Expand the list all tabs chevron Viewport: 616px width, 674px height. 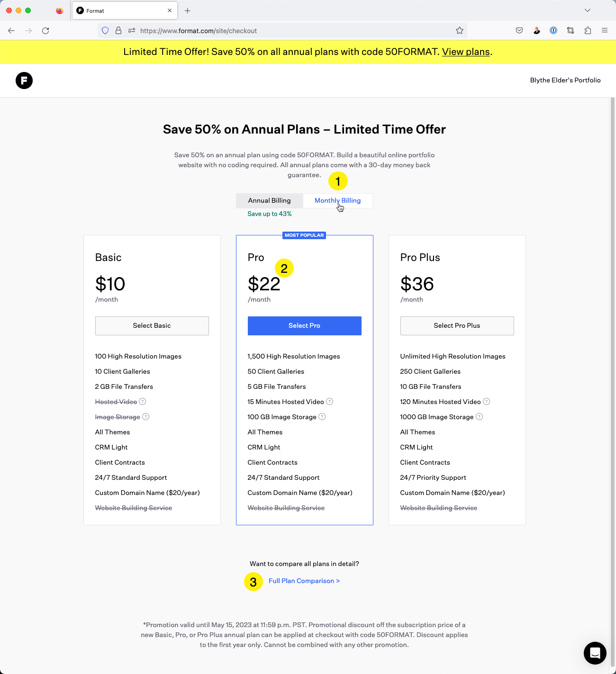tap(588, 10)
